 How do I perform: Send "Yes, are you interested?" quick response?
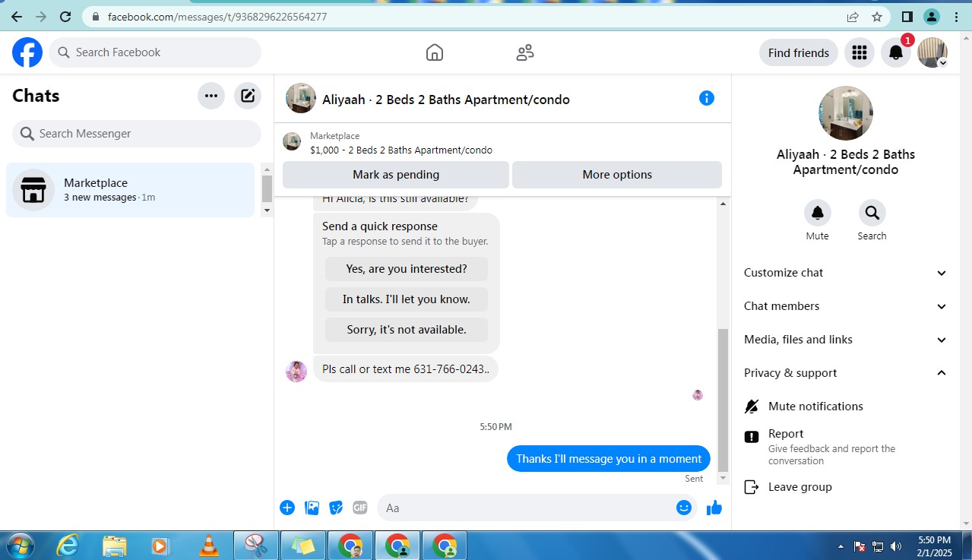[x=407, y=269]
